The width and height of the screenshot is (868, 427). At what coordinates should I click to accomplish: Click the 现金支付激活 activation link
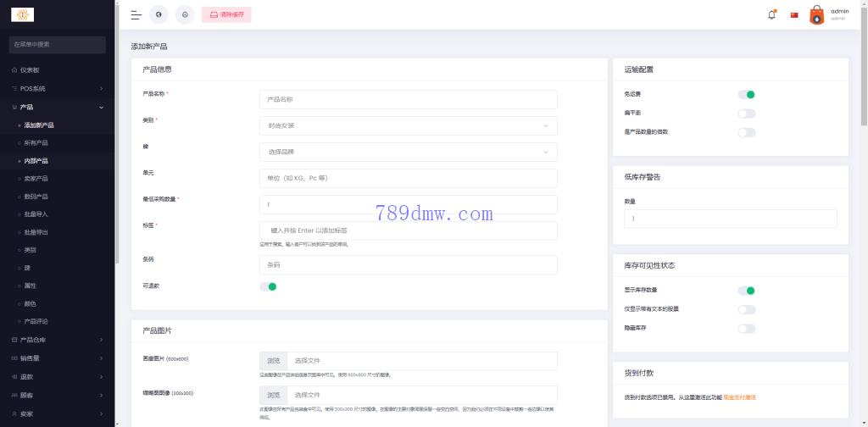pyautogui.click(x=739, y=396)
